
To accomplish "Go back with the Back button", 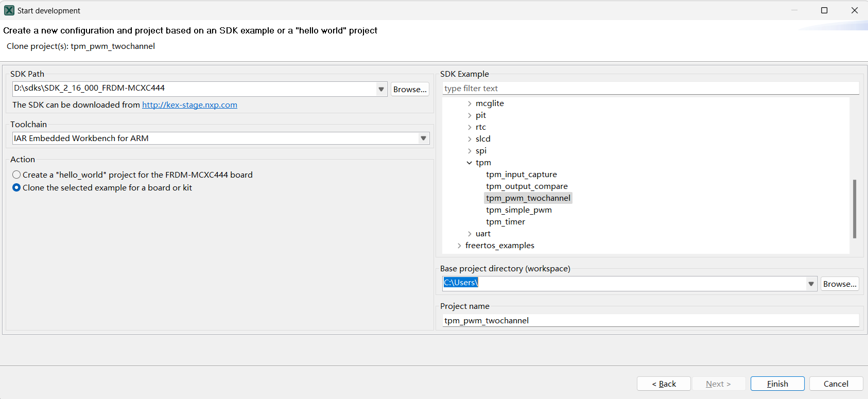I will [663, 384].
